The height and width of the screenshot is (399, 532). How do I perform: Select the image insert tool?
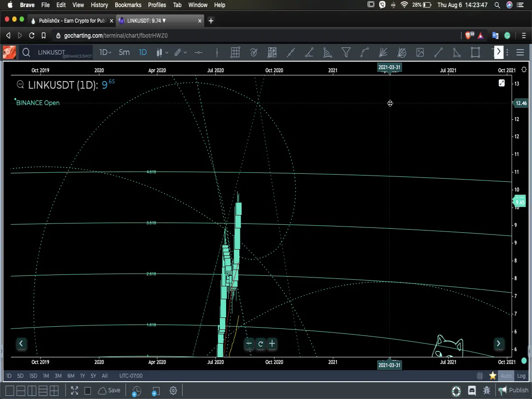click(420, 52)
